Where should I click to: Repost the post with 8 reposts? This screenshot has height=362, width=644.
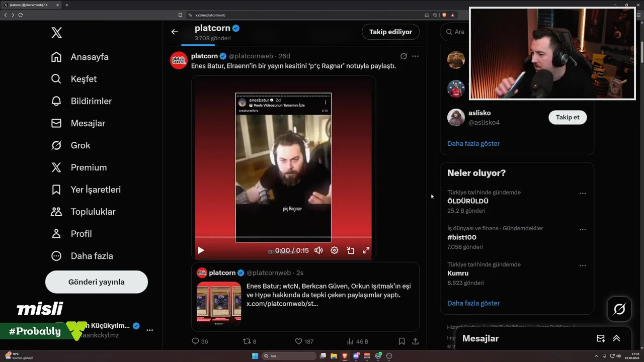tap(250, 341)
